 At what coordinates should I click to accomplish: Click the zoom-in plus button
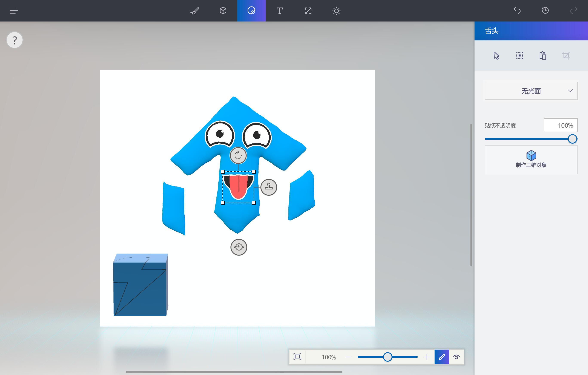(427, 357)
